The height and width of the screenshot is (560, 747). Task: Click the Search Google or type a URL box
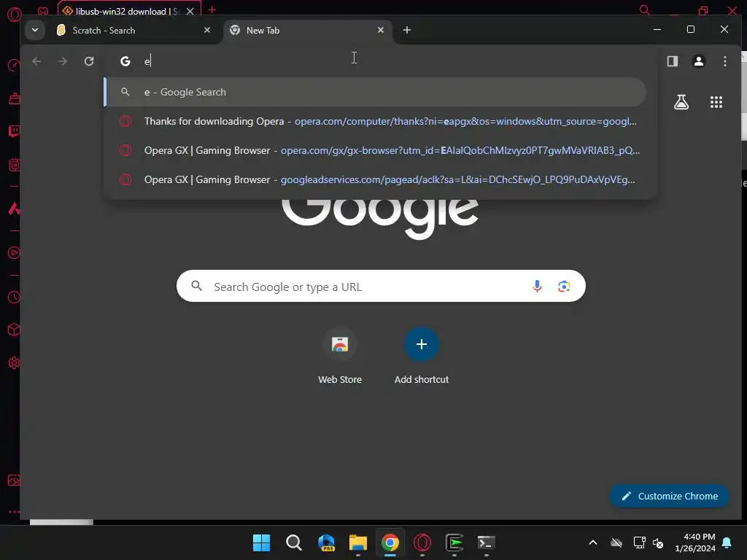381,286
